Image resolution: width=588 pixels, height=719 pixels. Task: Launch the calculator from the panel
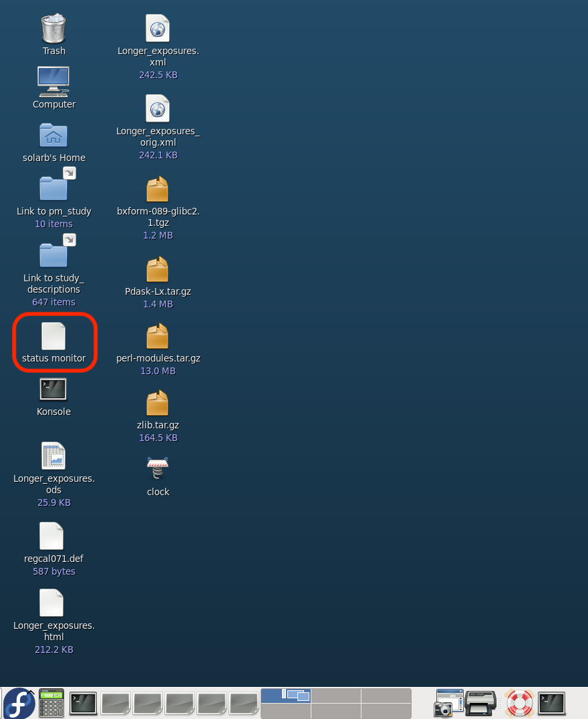51,703
